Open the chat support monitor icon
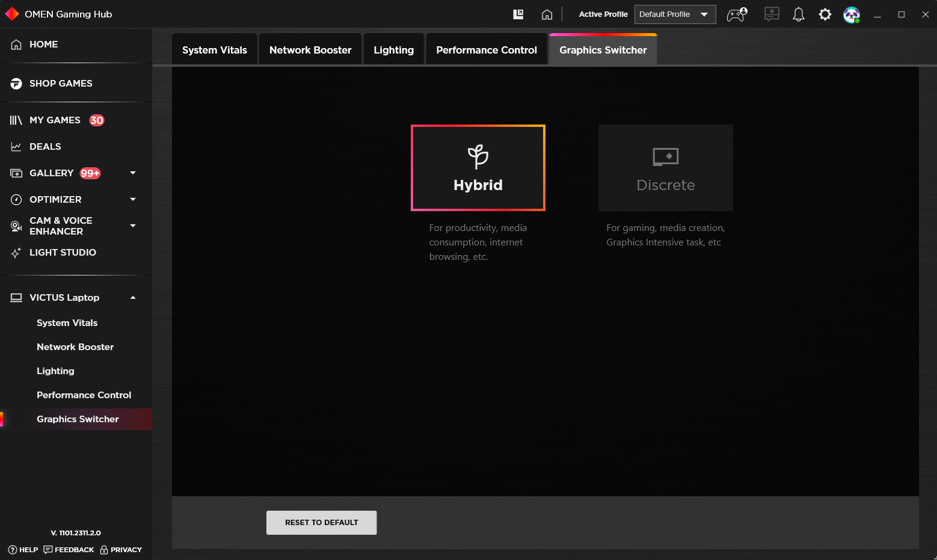This screenshot has height=560, width=937. click(x=772, y=14)
